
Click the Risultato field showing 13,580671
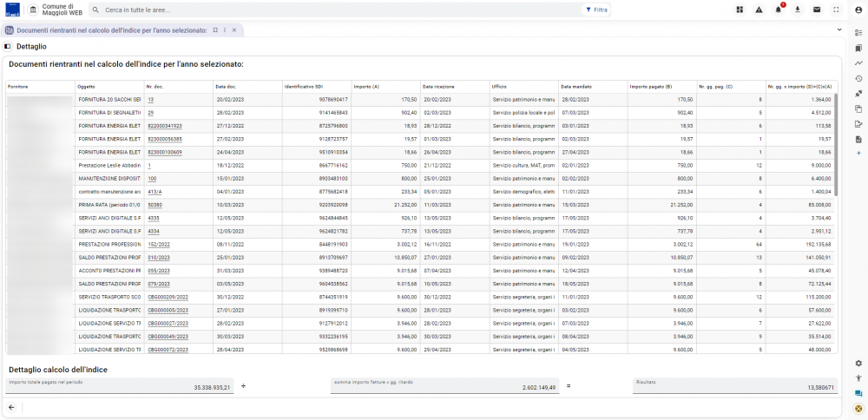[x=735, y=385]
